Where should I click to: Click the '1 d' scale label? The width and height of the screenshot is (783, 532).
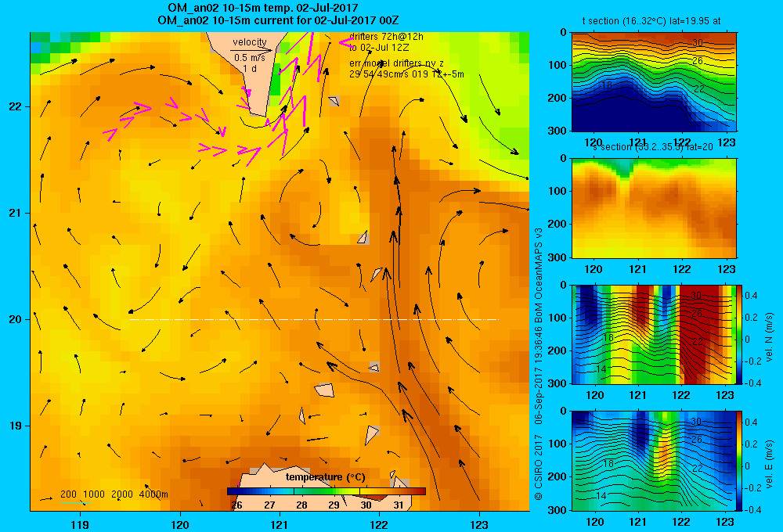point(250,68)
